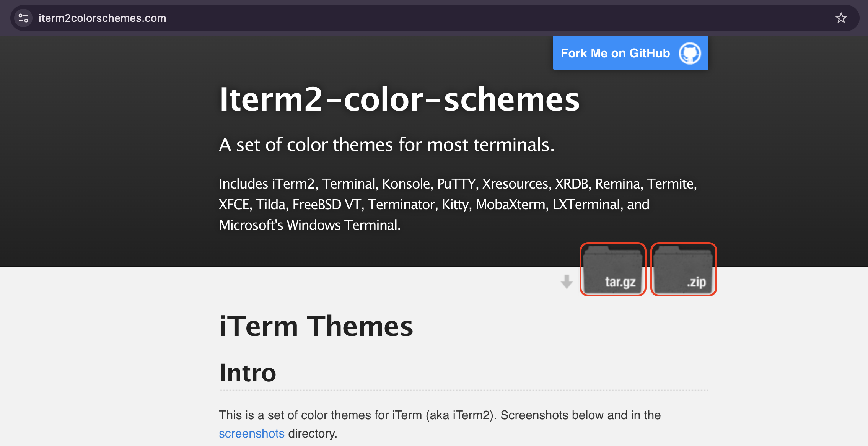
Task: Click the FreeBSD VT text in the description
Action: coord(327,205)
